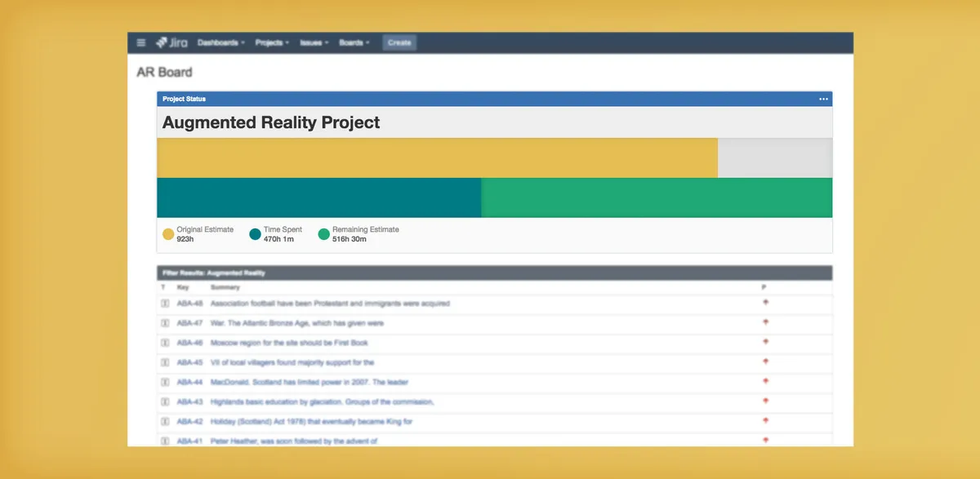Open the 'VII of local villagers found' summary
The image size is (980, 479).
pos(292,362)
